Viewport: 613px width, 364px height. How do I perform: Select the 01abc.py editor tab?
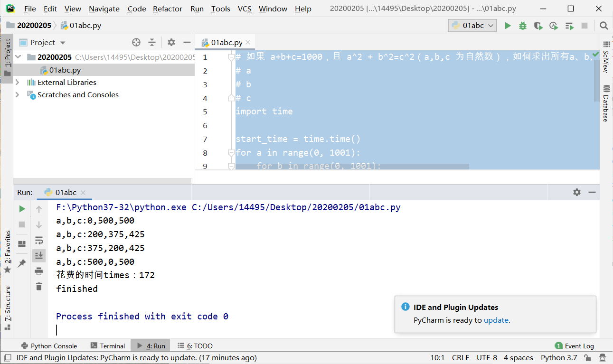[x=226, y=42]
